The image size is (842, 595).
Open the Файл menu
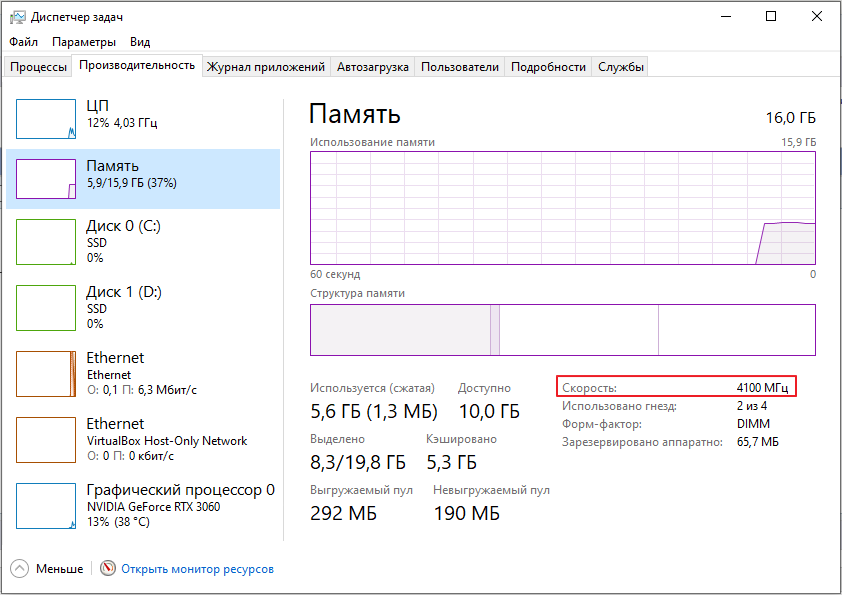coord(24,42)
